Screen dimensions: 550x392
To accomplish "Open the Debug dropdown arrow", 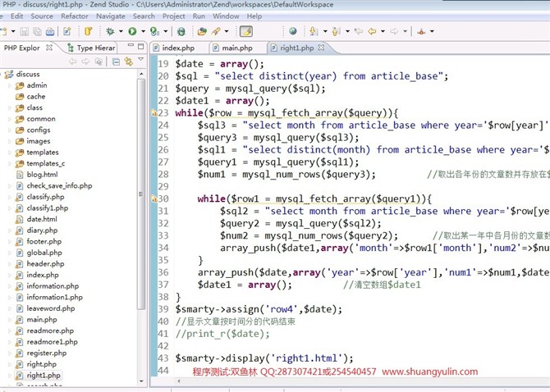I will point(121,31).
